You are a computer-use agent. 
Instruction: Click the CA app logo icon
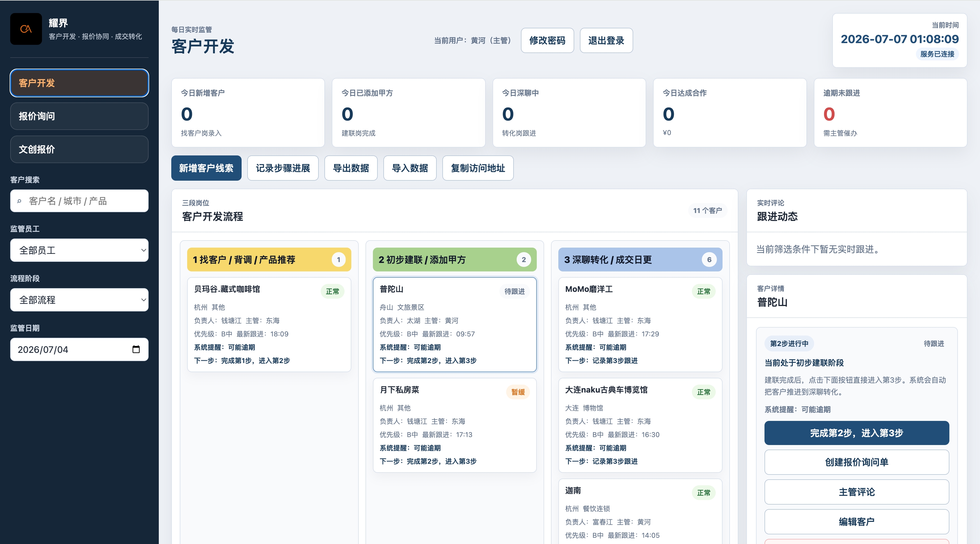(26, 29)
